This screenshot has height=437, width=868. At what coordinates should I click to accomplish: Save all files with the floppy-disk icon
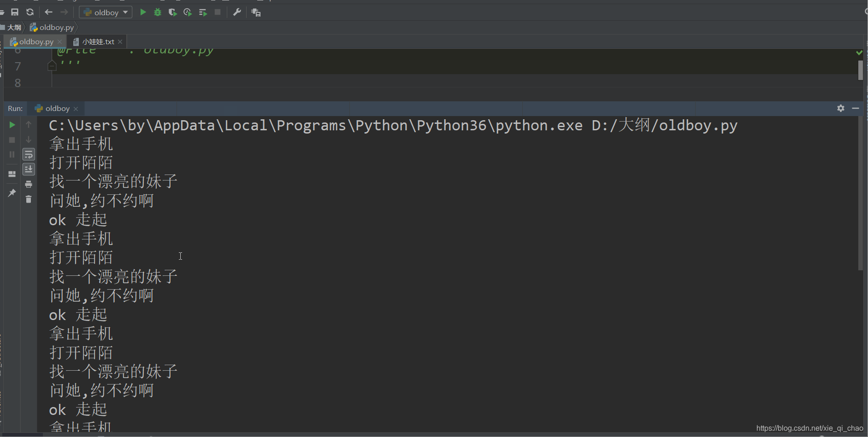click(15, 12)
